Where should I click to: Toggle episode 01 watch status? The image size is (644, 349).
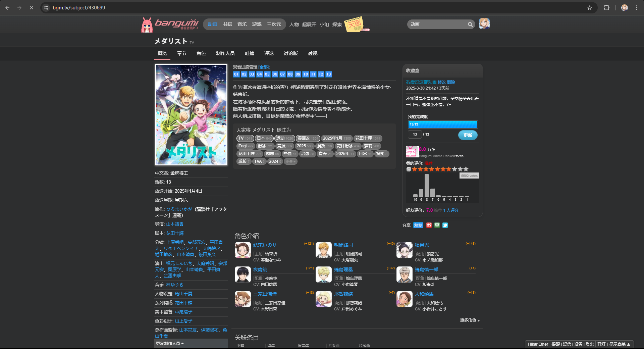pos(236,74)
